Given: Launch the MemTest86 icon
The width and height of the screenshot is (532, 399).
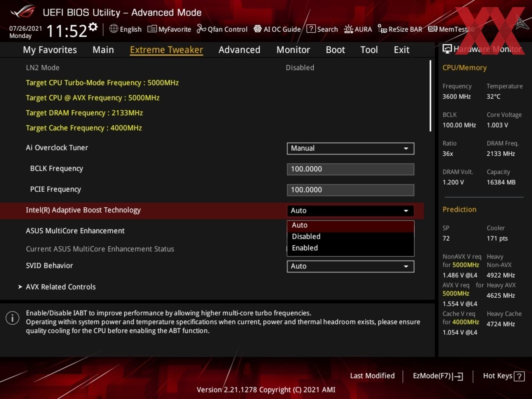Looking at the screenshot, I should point(433,29).
